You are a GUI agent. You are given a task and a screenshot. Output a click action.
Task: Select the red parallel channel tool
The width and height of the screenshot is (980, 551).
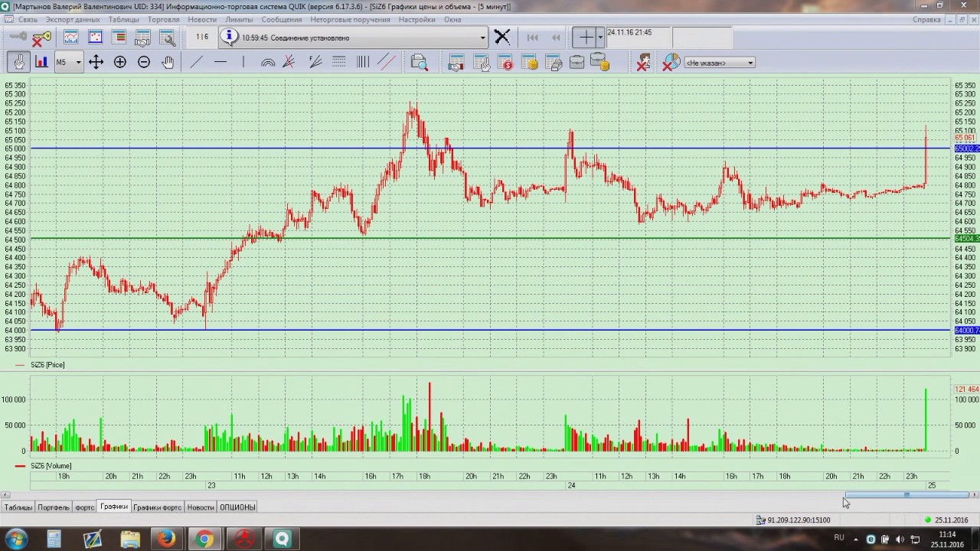[387, 62]
